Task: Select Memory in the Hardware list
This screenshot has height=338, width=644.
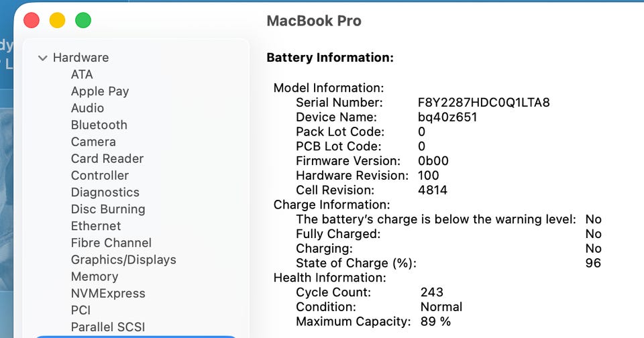Action: point(94,276)
